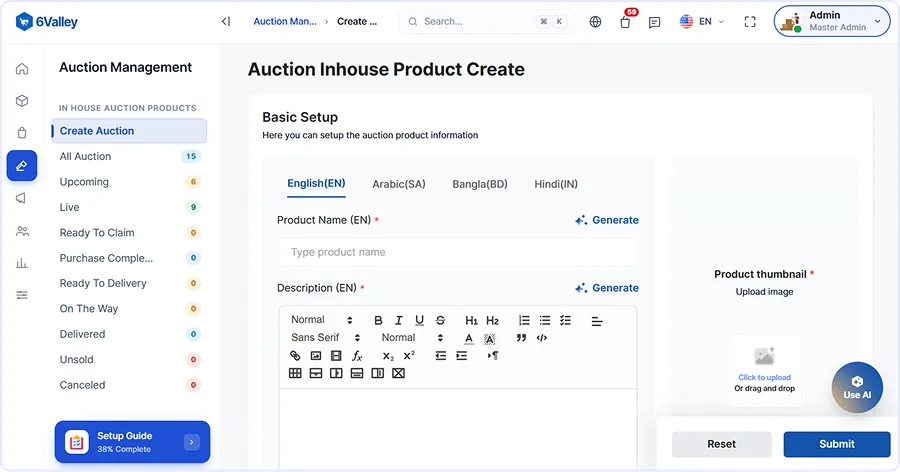Generate the description with AI
This screenshot has height=472, width=900.
click(607, 288)
